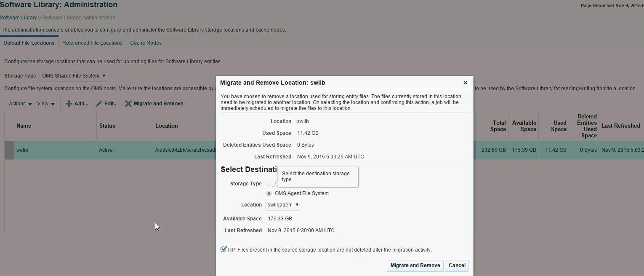Viewport: 644px width, 276px height.
Task: Confirm with the Migrate and Remove button
Action: point(415,265)
